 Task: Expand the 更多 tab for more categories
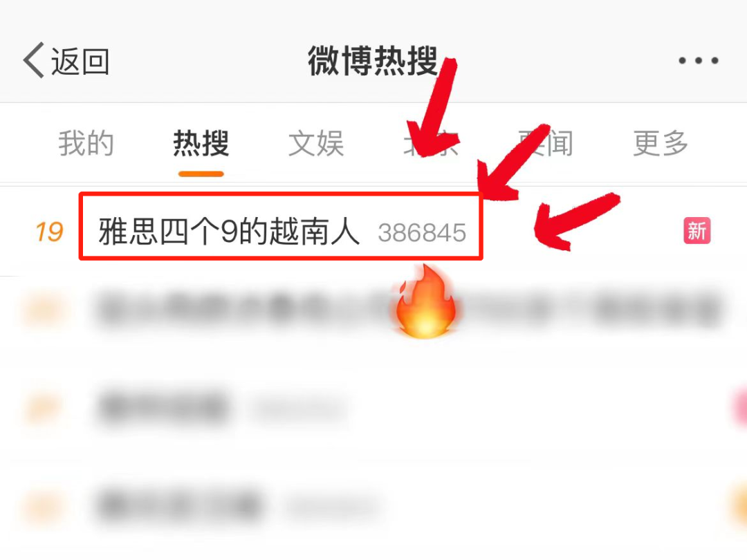(x=661, y=143)
